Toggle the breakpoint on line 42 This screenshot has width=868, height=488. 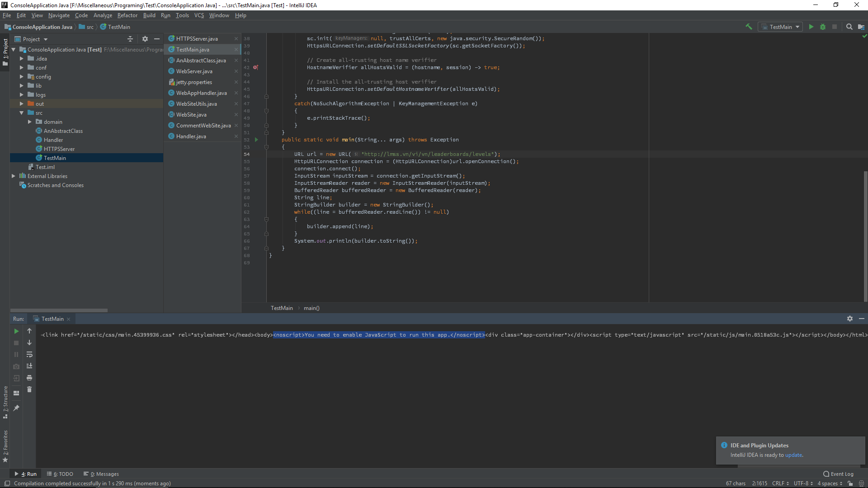click(255, 67)
